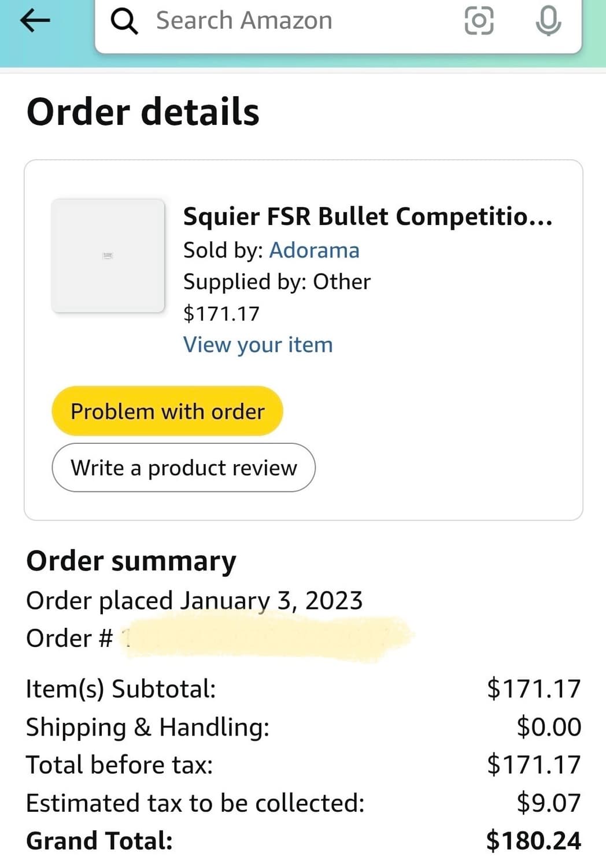Tap the Grand Total $180.24 amount
The image size is (606, 868).
click(533, 841)
